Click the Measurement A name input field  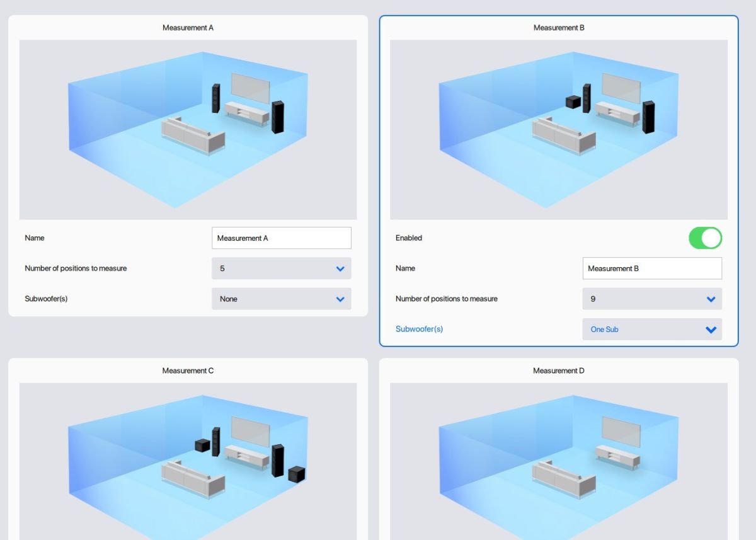click(x=281, y=238)
